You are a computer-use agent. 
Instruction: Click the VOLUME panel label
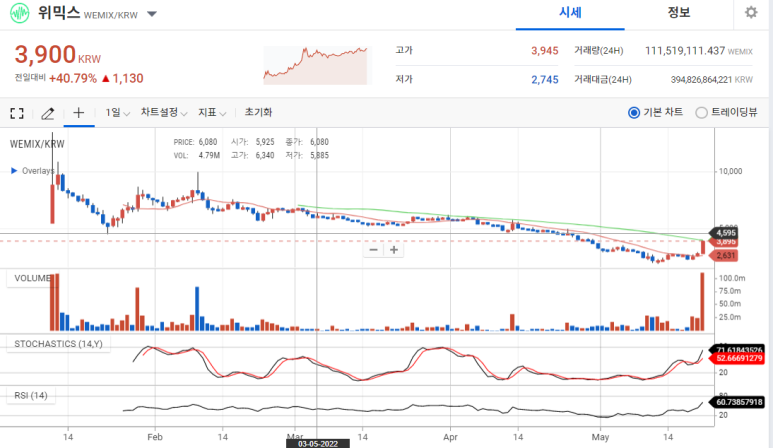click(32, 278)
